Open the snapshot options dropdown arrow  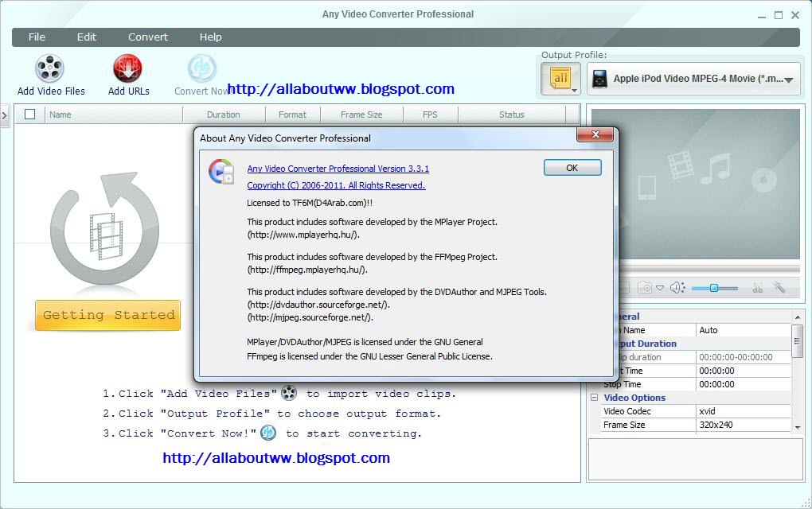coord(660,288)
